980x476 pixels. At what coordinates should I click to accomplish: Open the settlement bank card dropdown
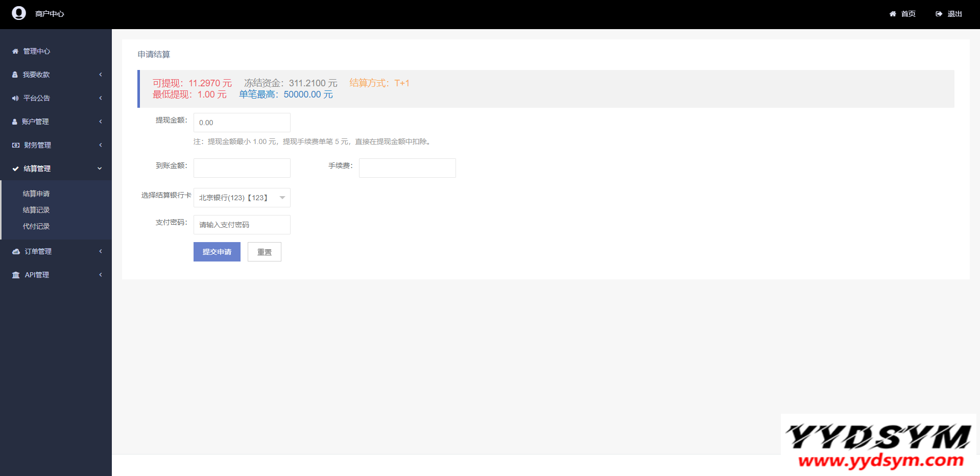pyautogui.click(x=242, y=198)
